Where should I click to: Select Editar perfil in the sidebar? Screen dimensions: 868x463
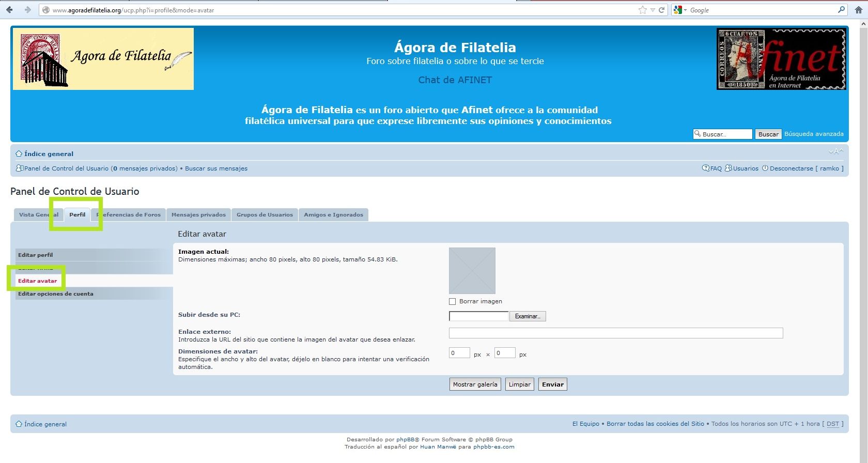click(x=93, y=255)
